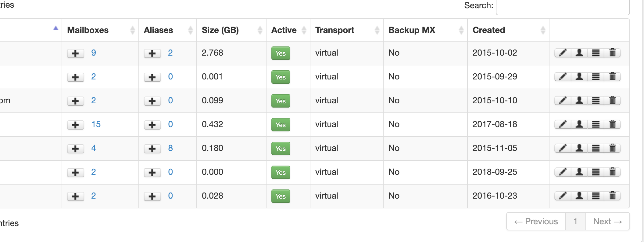The width and height of the screenshot is (644, 242).
Task: Open user icon for 2015-10-10 row
Action: tap(579, 101)
